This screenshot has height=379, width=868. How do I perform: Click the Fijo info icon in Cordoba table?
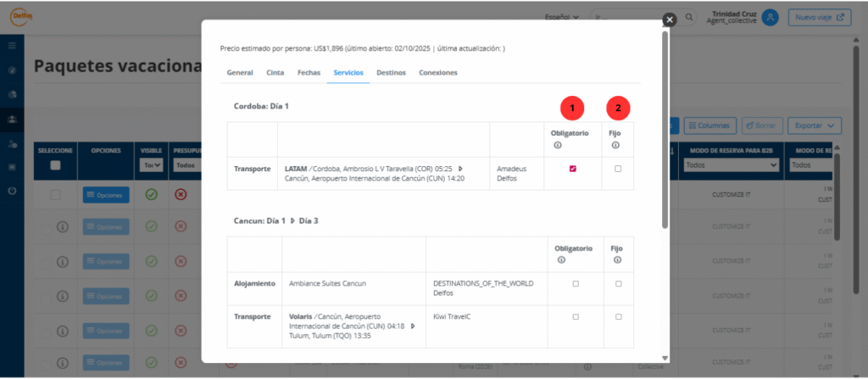615,145
